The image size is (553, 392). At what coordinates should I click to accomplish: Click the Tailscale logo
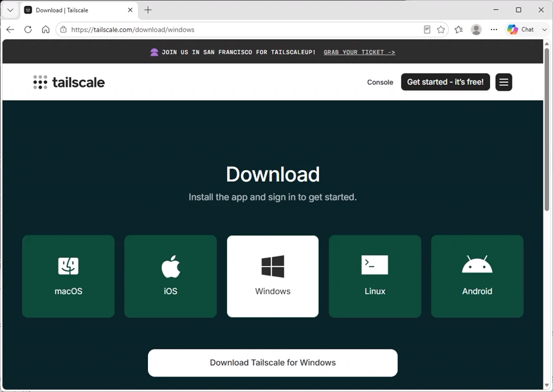69,82
